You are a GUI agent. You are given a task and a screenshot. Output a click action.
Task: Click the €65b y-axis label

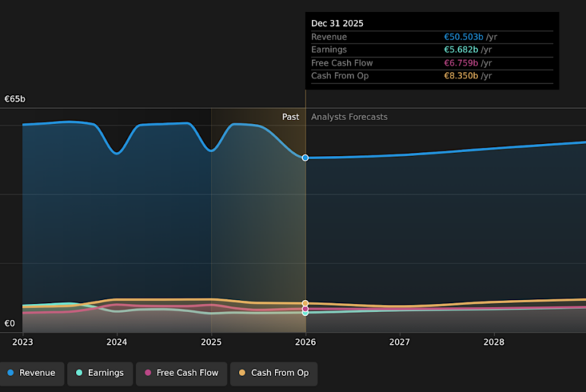pos(15,100)
